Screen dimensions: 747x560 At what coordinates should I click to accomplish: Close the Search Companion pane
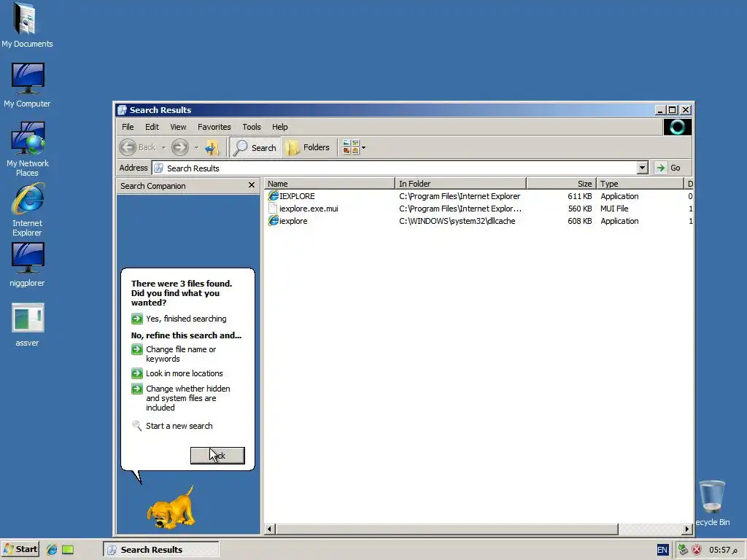point(252,185)
